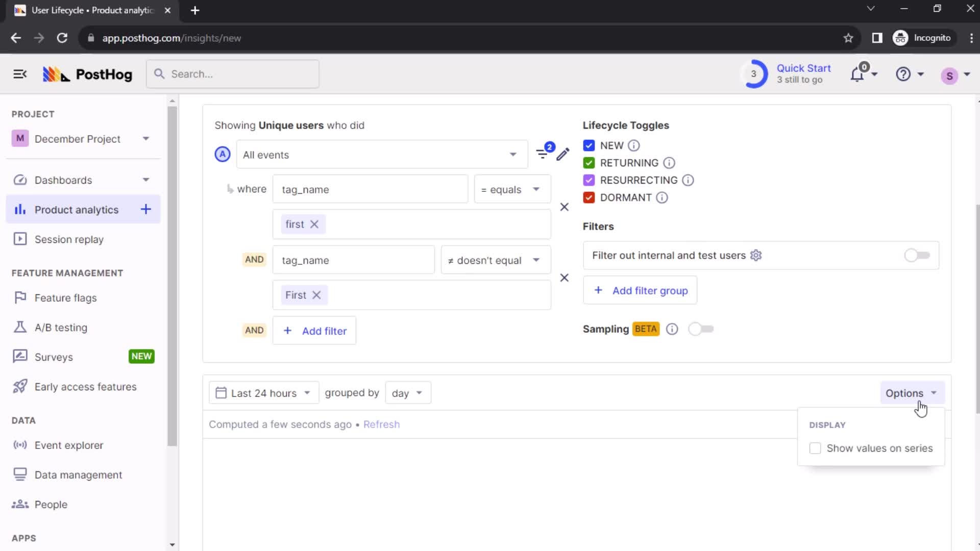Expand the Last 24 hours dropdown
Screen dimensions: 980x551
point(262,393)
